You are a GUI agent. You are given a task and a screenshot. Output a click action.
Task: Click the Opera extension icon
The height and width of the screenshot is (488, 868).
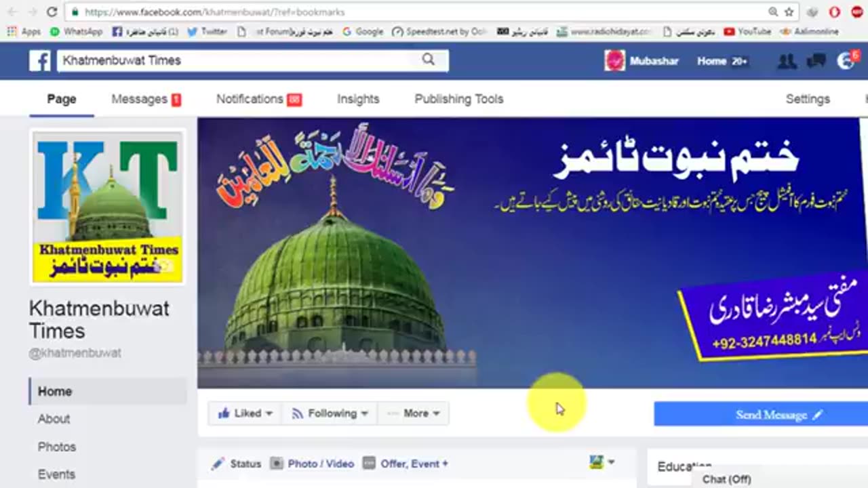[x=835, y=12]
